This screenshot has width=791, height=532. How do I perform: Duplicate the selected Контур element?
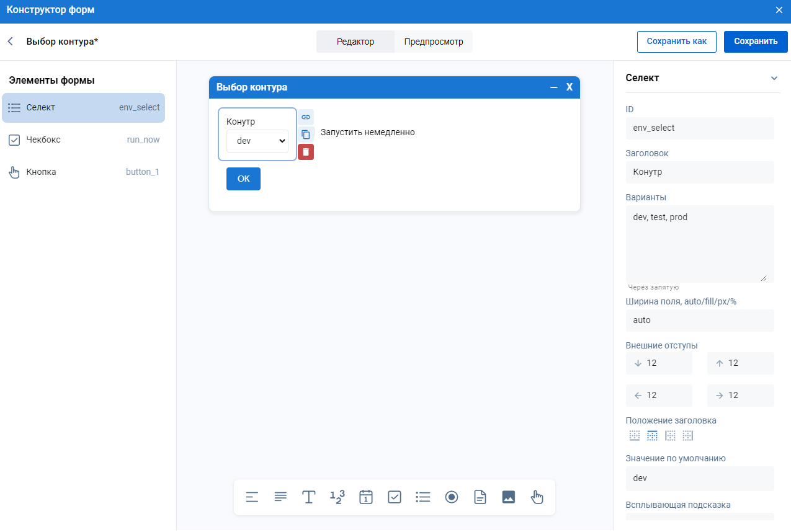(x=306, y=135)
